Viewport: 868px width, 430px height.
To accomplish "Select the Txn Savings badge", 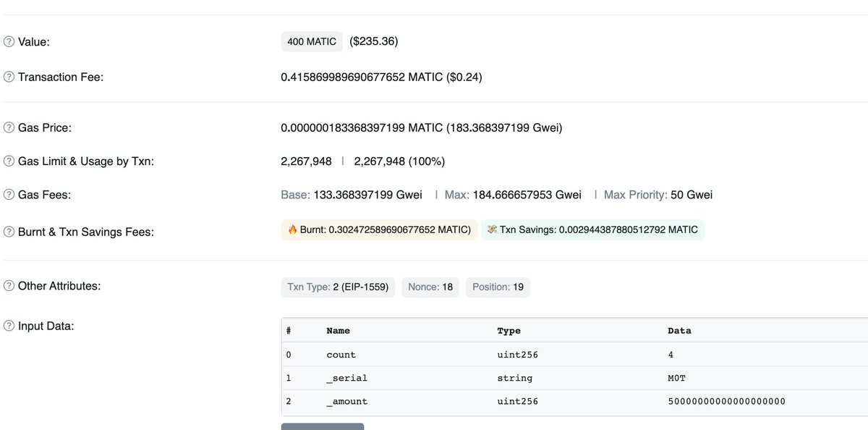I will (x=592, y=229).
